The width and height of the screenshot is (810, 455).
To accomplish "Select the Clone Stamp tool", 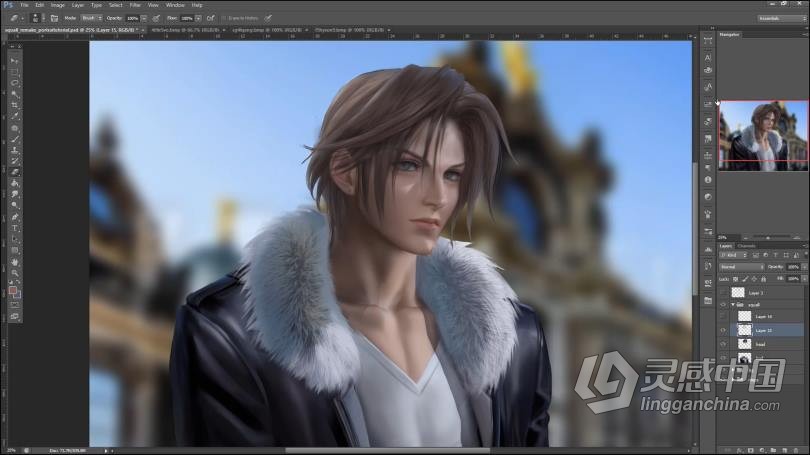I will click(14, 150).
